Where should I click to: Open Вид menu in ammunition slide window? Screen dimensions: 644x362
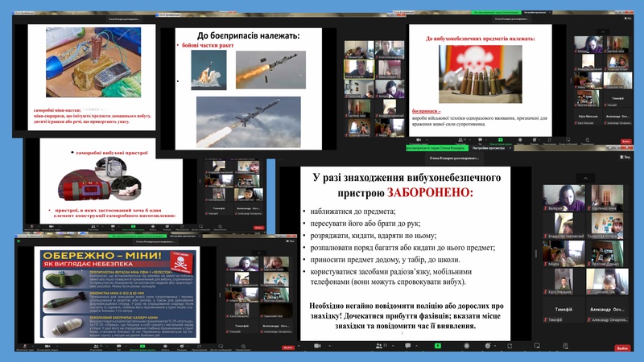(x=629, y=19)
